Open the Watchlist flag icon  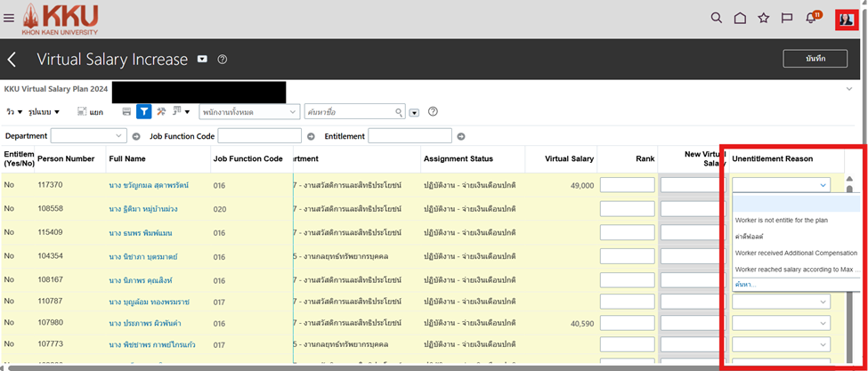click(x=786, y=18)
